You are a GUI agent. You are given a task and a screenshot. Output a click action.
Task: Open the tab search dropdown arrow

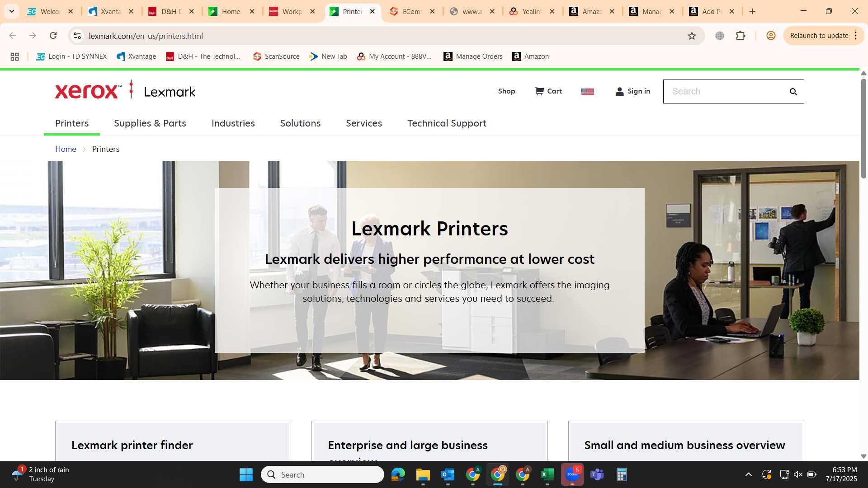(12, 11)
